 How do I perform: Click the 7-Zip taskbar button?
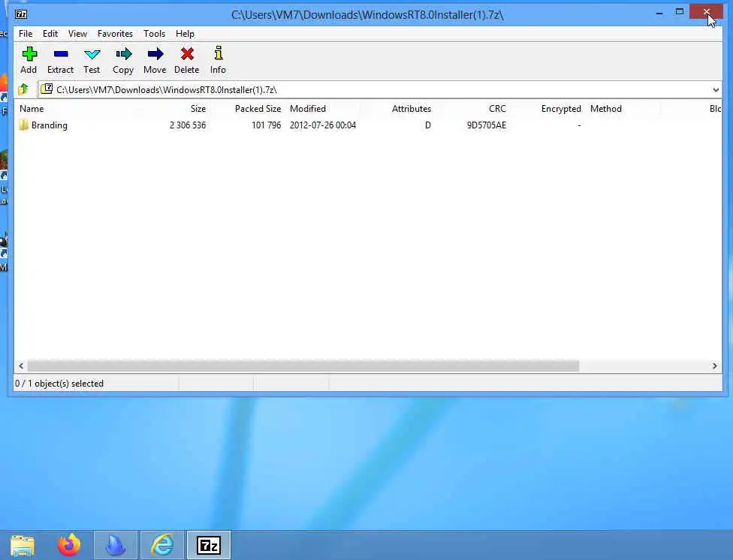click(209, 545)
